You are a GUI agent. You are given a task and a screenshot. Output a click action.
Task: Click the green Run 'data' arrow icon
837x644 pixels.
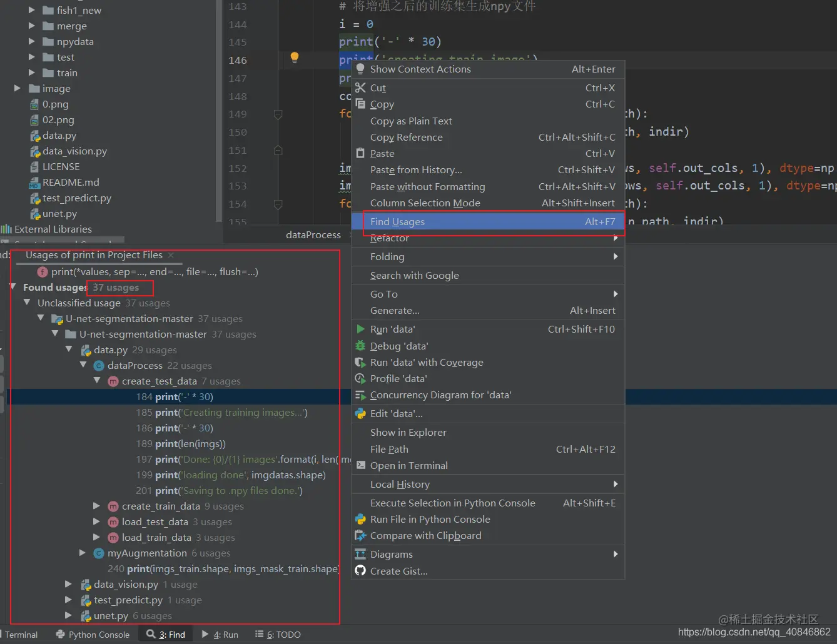(360, 329)
